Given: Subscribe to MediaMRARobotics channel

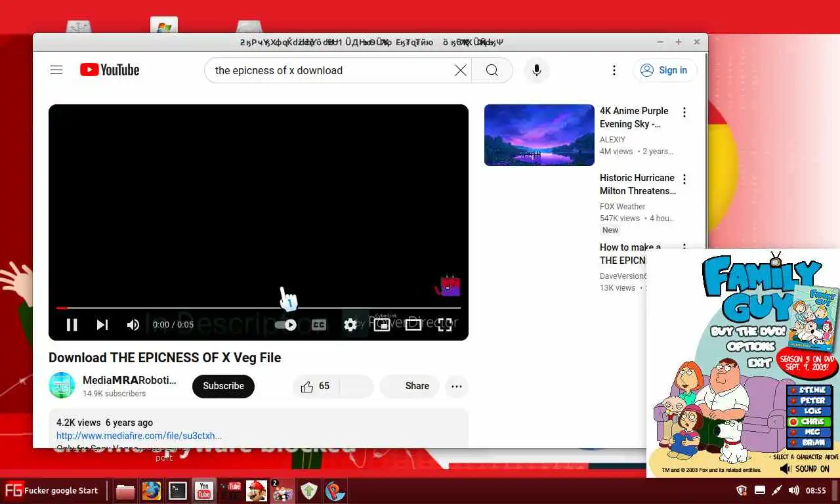Looking at the screenshot, I should tap(223, 386).
